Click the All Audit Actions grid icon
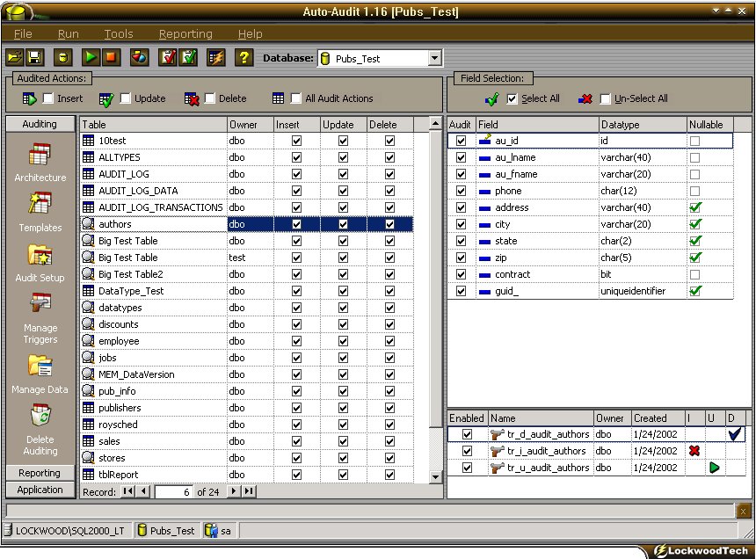The height and width of the screenshot is (559, 756). pos(278,98)
